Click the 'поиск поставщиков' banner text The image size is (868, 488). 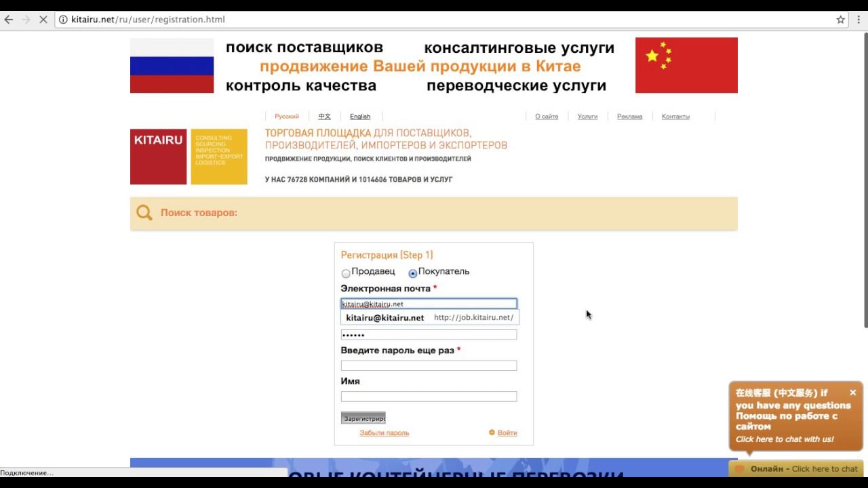tap(304, 47)
